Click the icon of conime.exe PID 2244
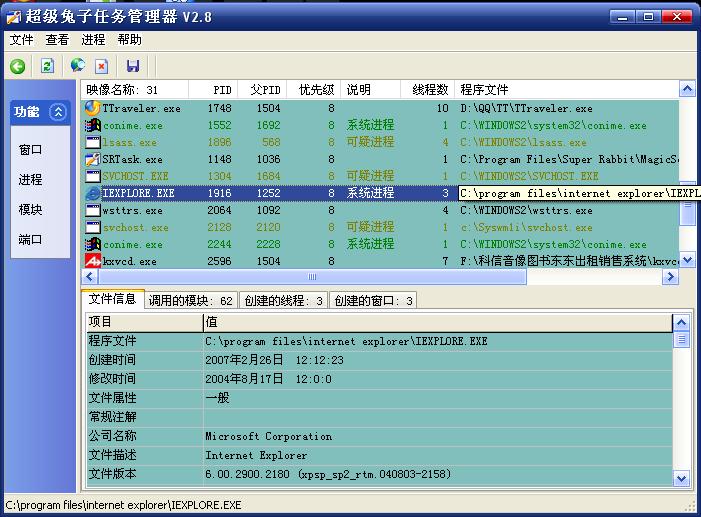This screenshot has height=517, width=701. pyautogui.click(x=93, y=244)
